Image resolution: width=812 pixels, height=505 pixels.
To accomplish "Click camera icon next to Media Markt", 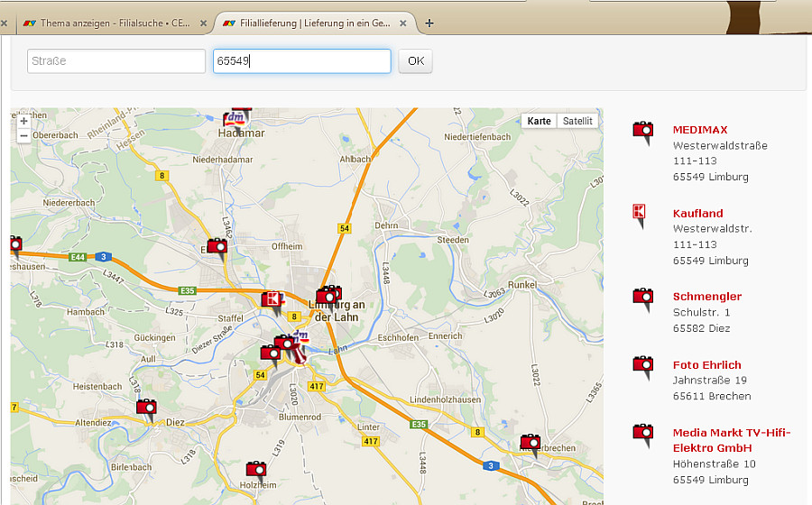I will pos(642,435).
